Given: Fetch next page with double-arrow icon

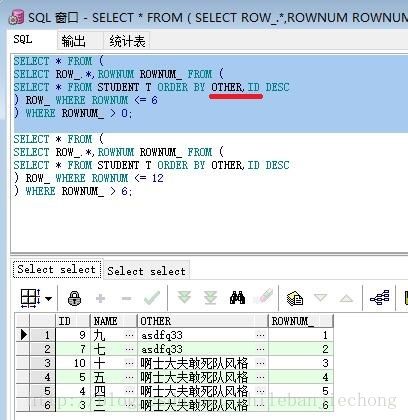Looking at the screenshot, I should pyautogui.click(x=184, y=297).
